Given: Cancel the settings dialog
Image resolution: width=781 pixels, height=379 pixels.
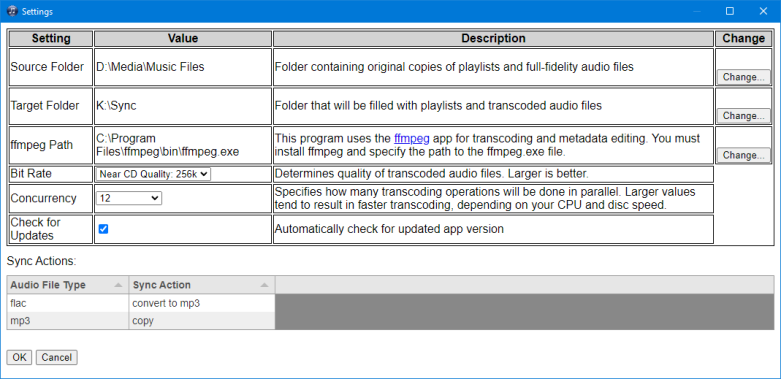Looking at the screenshot, I should pos(57,357).
